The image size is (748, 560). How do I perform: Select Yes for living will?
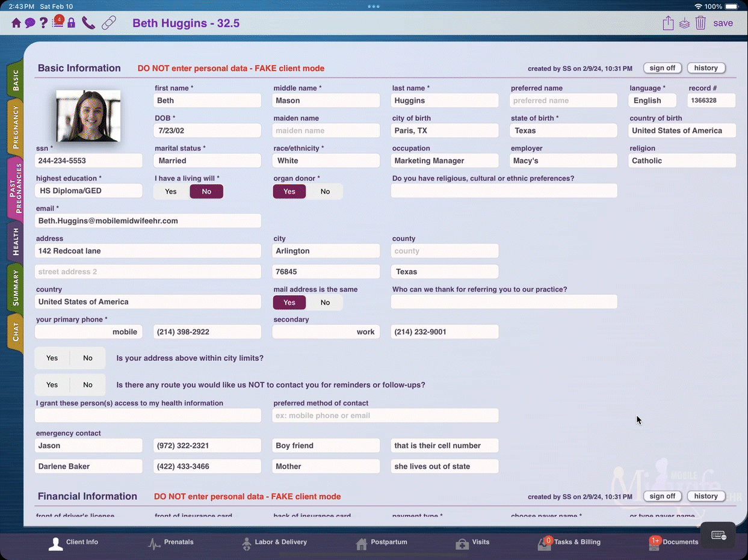tap(171, 191)
